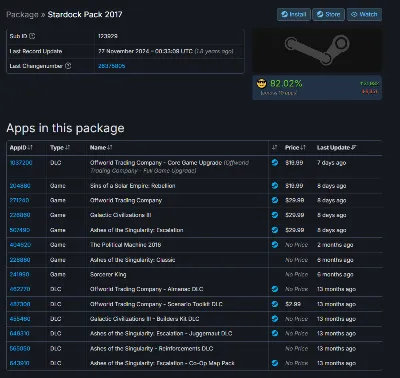This screenshot has width=400, height=378.
Task: Open Steam icon for Juggernaut DLC row
Action: tap(275, 333)
